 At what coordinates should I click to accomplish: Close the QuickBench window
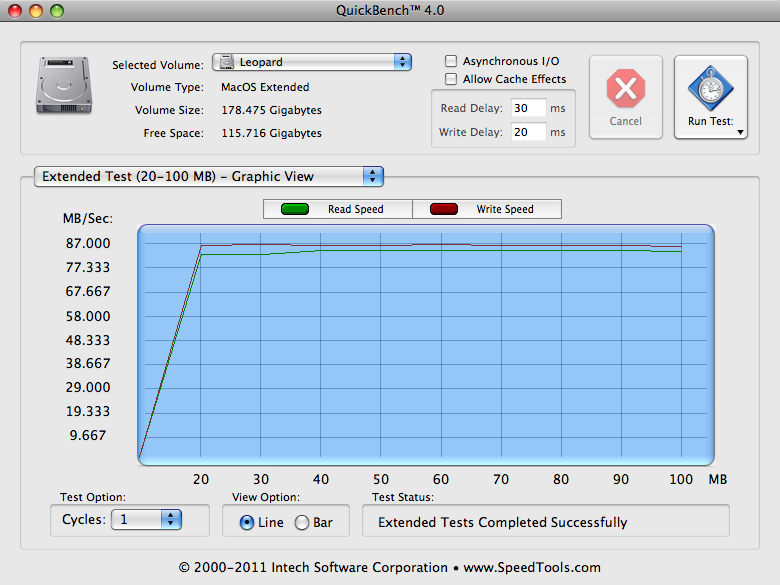click(x=15, y=10)
